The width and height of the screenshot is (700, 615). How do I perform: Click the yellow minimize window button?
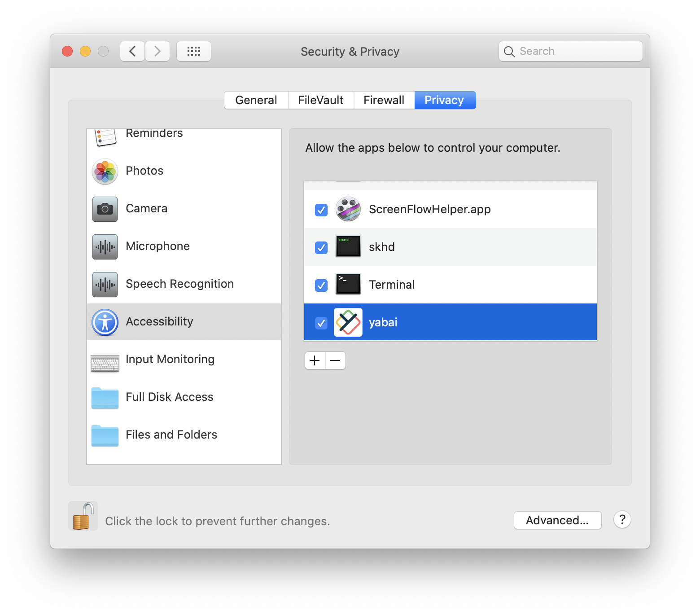(x=85, y=51)
